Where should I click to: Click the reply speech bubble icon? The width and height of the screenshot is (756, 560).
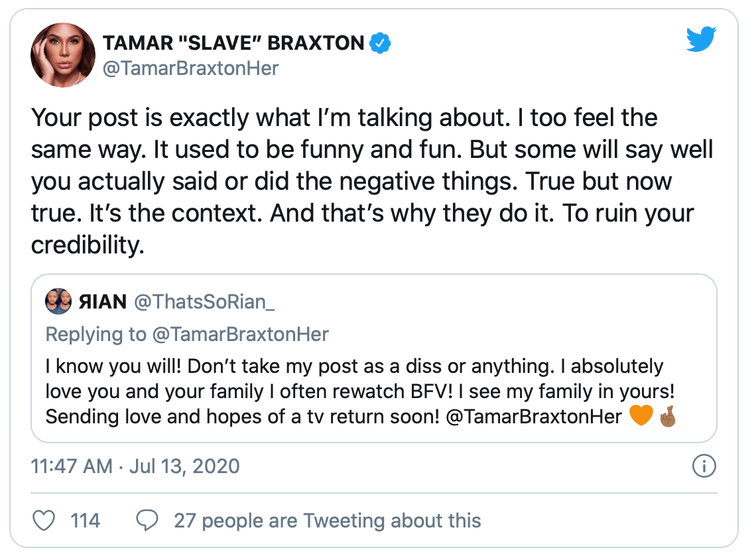click(x=147, y=520)
